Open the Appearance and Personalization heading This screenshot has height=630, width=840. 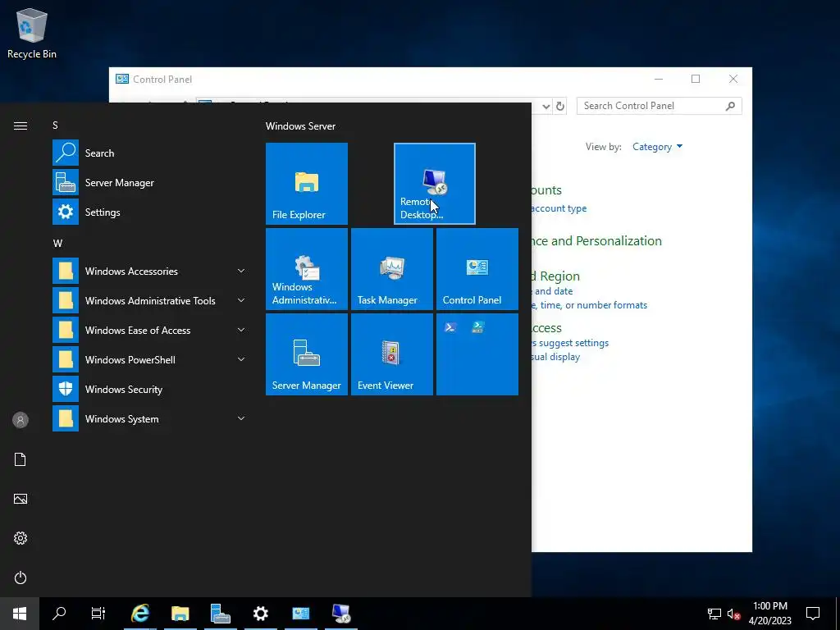click(x=597, y=241)
